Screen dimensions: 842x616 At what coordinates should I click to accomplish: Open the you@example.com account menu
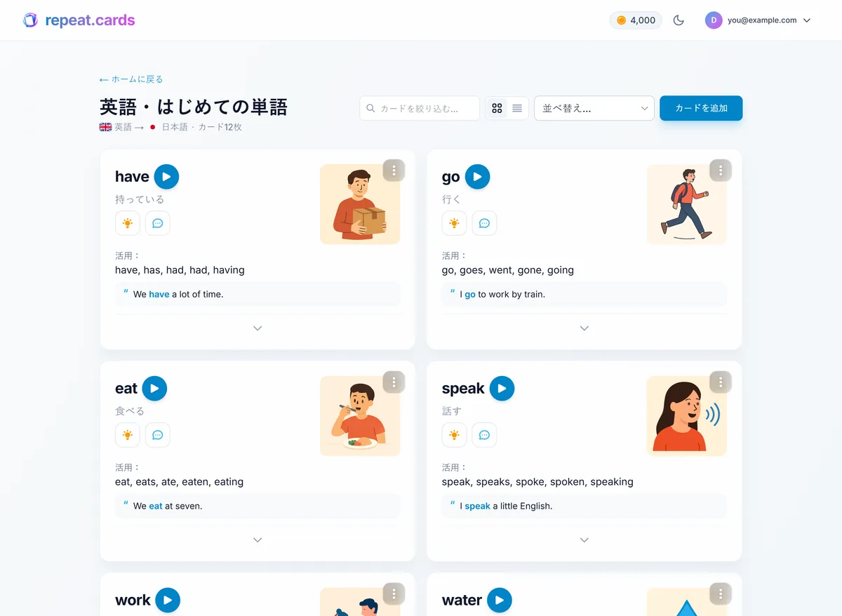759,20
